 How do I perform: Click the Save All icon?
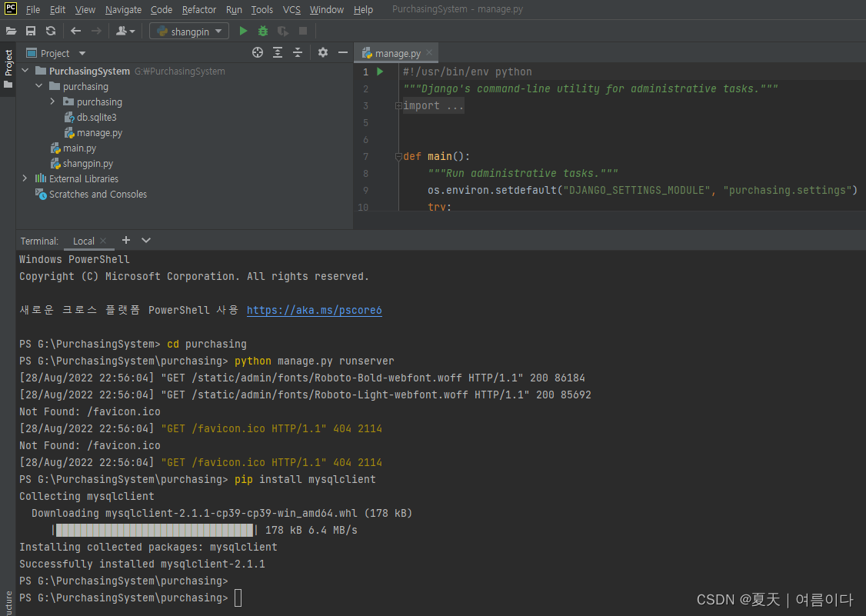pos(31,31)
